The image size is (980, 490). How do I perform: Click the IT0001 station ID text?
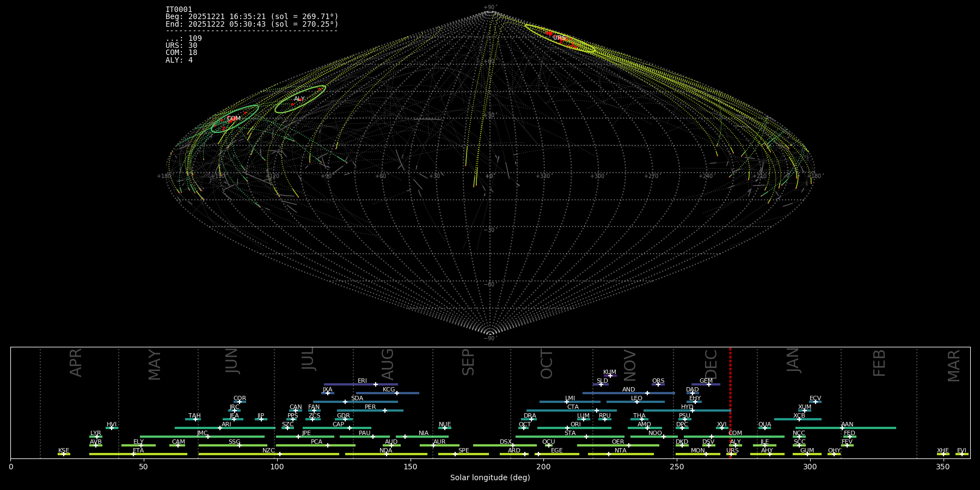pos(179,10)
